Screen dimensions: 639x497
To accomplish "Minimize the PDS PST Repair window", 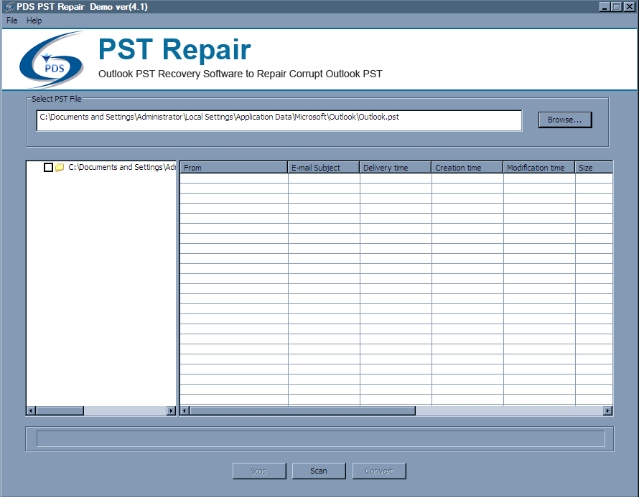I will [604, 7].
